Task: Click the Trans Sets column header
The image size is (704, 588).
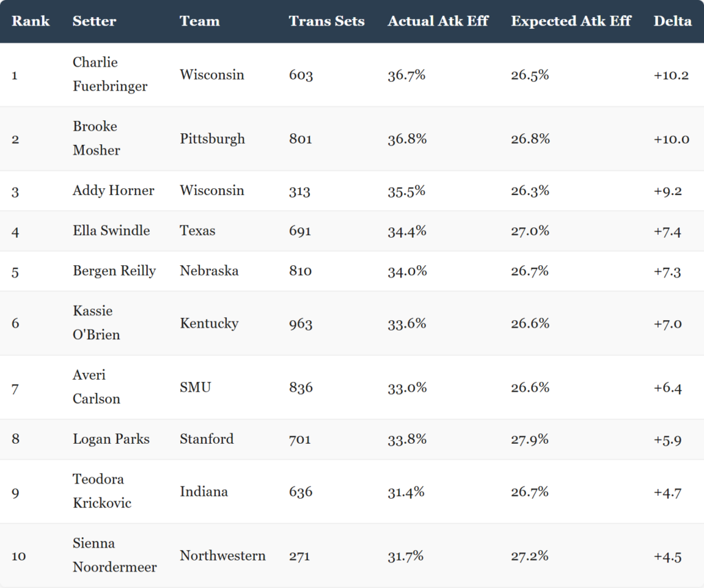Action: [x=327, y=21]
